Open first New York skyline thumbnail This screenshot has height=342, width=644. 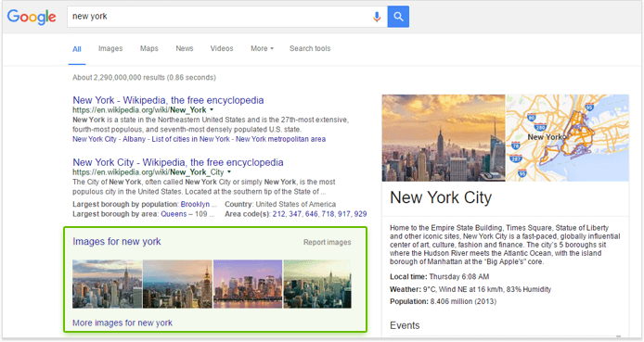108,284
